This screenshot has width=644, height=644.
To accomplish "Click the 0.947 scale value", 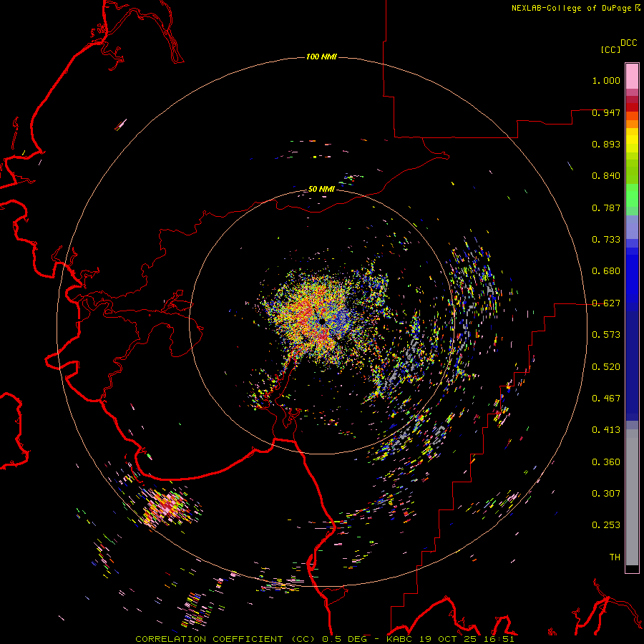I will [x=606, y=112].
